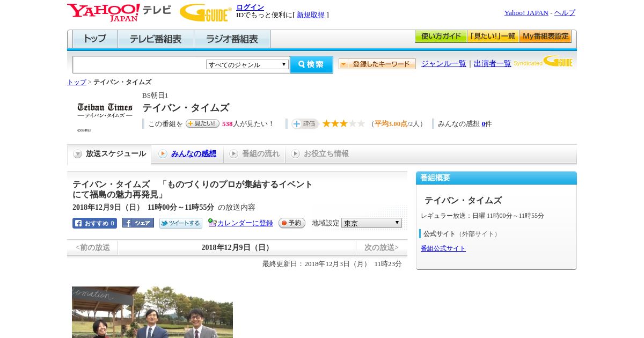Click the 新規取得 link
The height and width of the screenshot is (338, 644).
coord(311,15)
